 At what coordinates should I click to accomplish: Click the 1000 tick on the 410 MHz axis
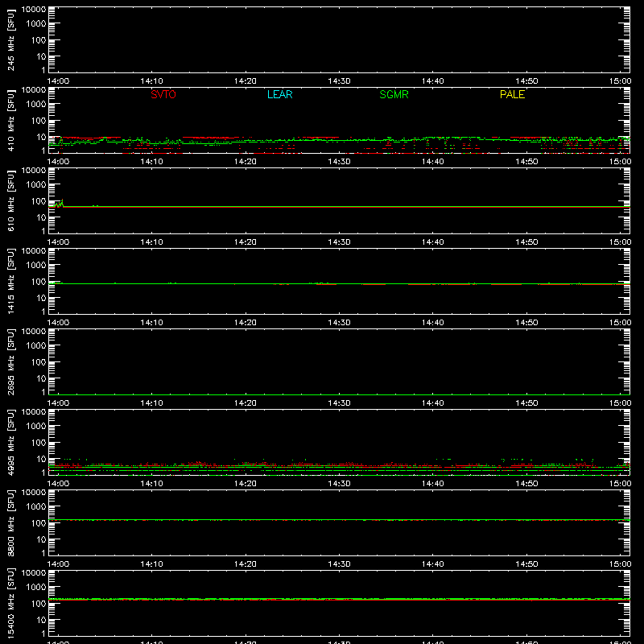pyautogui.click(x=36, y=105)
